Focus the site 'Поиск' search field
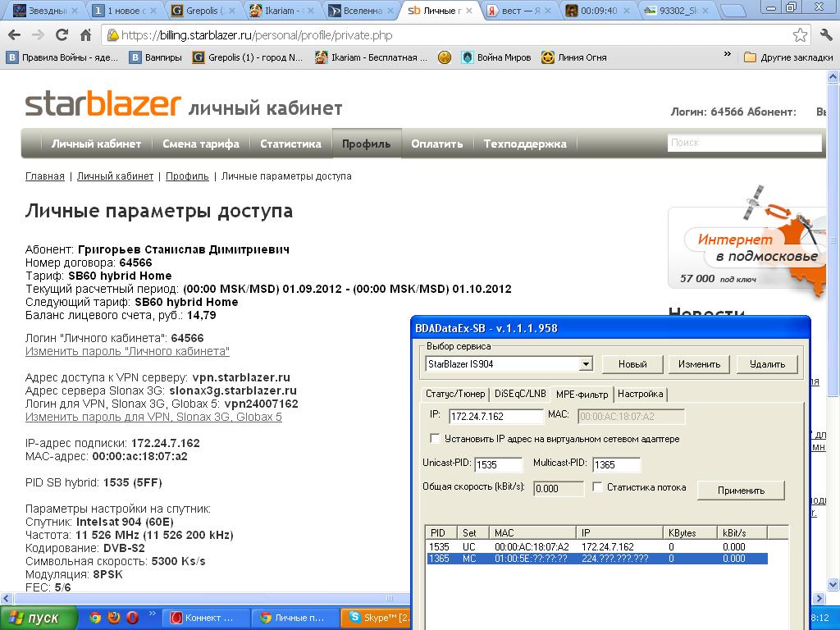The height and width of the screenshot is (630, 840). pos(744,143)
